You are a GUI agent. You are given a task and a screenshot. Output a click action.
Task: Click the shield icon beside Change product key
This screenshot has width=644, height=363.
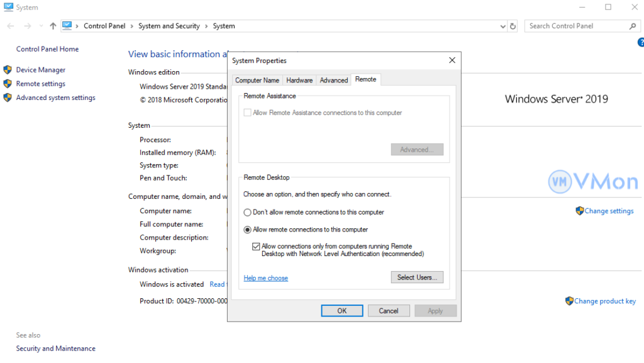(x=569, y=301)
